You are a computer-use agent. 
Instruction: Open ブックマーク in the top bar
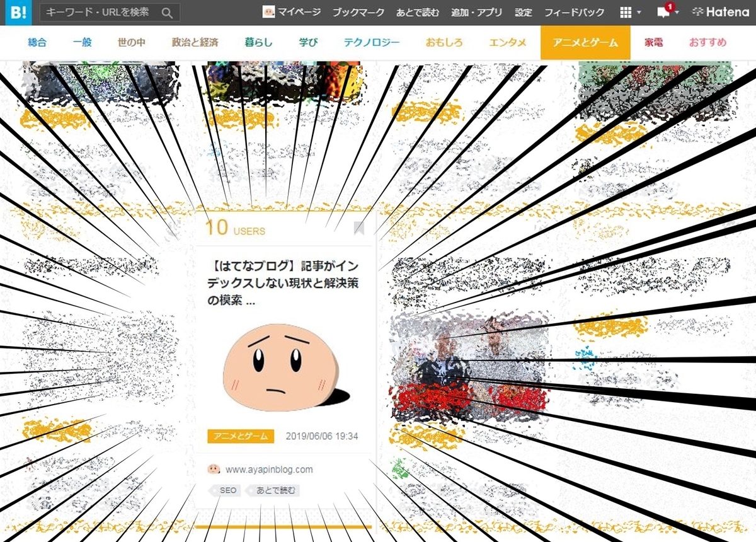(359, 13)
